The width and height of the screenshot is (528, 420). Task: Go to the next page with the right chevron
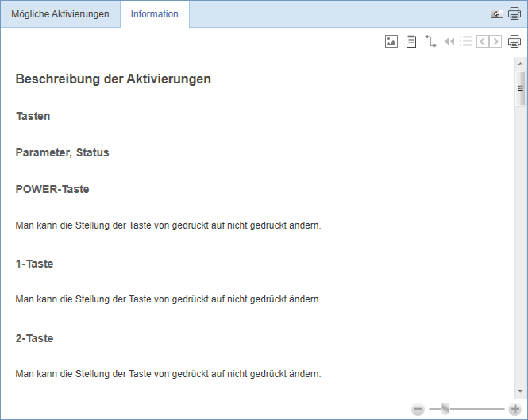(x=495, y=41)
